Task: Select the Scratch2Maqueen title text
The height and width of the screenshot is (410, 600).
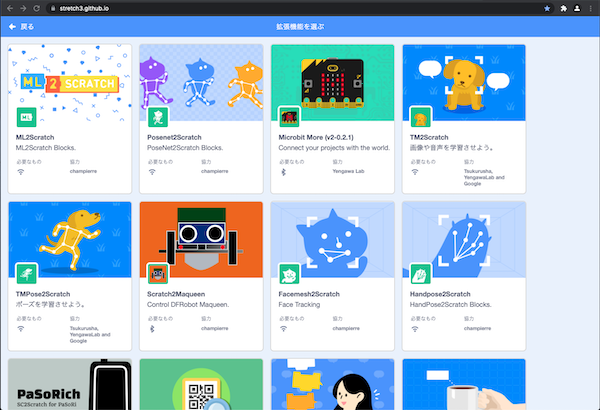Action: [176, 294]
